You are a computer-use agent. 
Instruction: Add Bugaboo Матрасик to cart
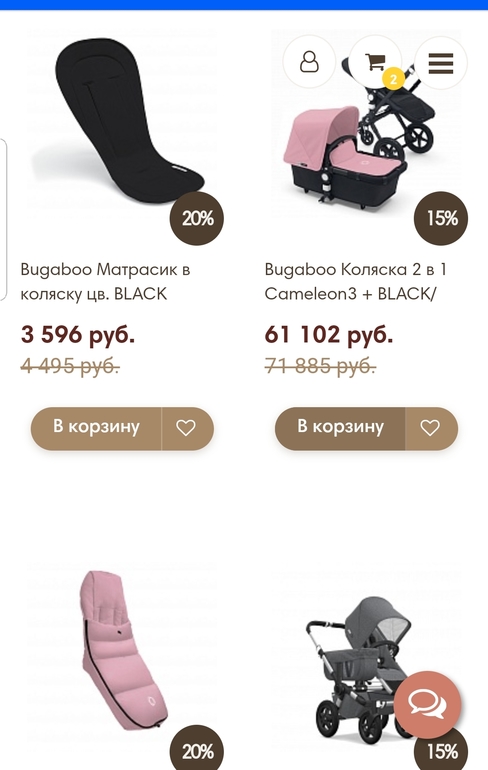96,428
